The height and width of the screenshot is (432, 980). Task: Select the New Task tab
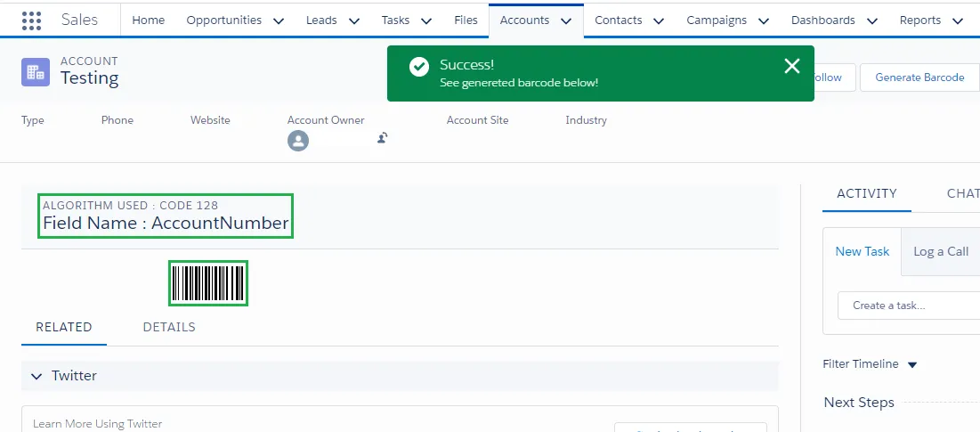tap(862, 251)
